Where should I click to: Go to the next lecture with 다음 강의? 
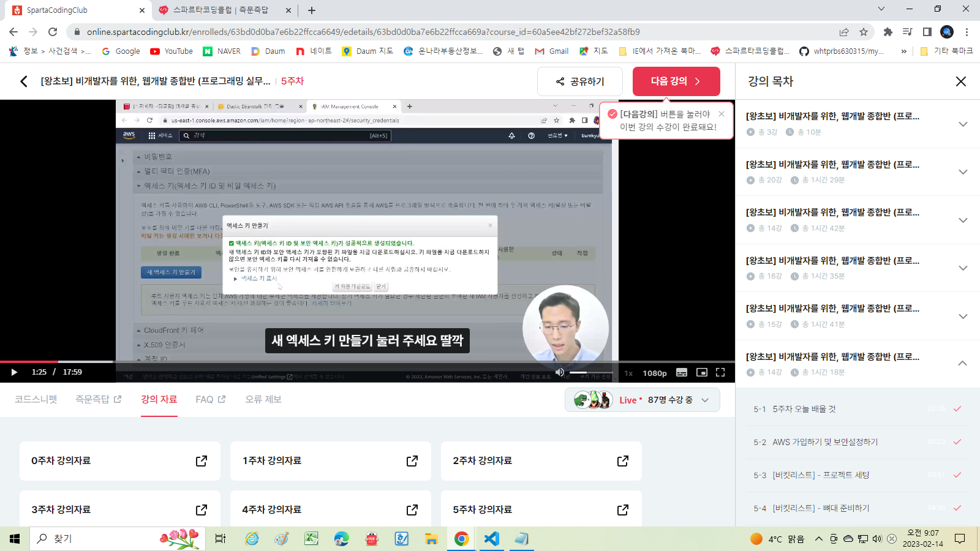point(676,81)
